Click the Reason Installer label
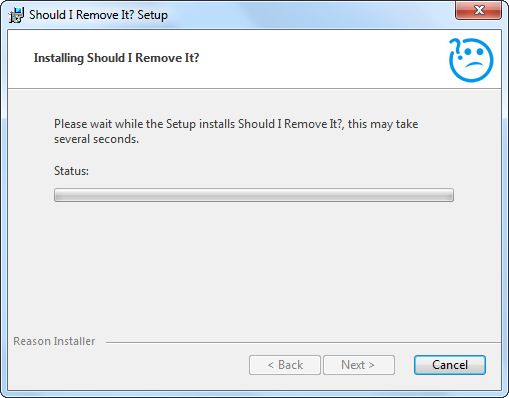Image resolution: width=509 pixels, height=398 pixels. [54, 341]
